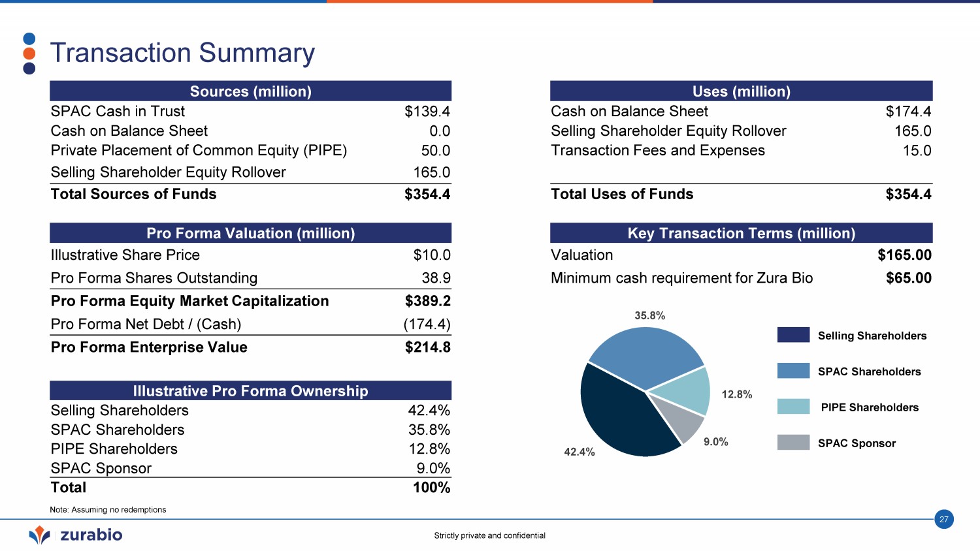Click the Uses (million) table header
The width and height of the screenshot is (980, 551).
pyautogui.click(x=741, y=91)
